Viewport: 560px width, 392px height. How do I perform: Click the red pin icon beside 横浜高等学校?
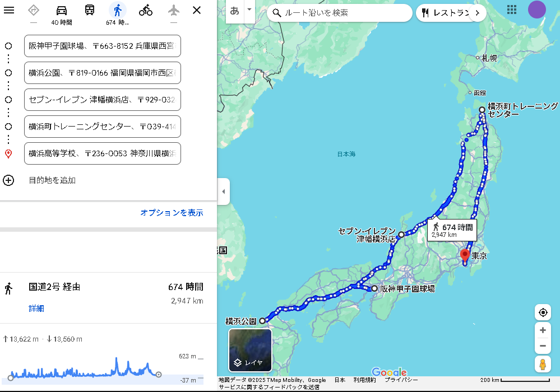pos(8,154)
